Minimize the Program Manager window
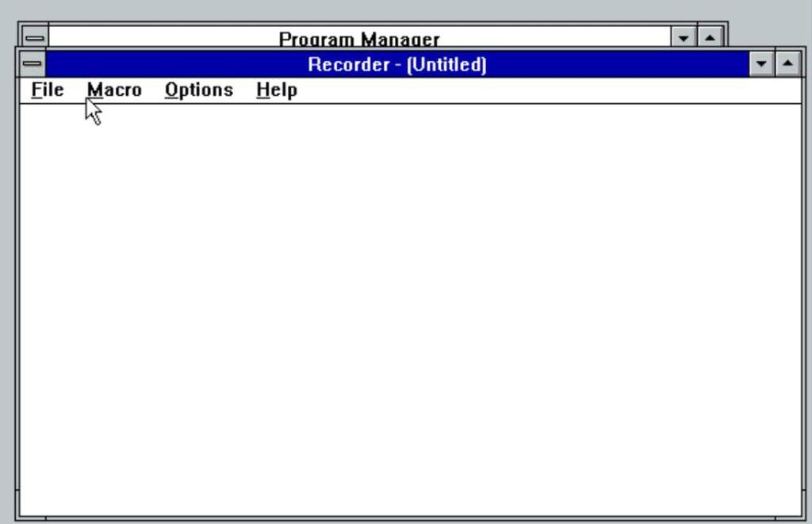Screen dimensions: 812x524 click(684, 36)
